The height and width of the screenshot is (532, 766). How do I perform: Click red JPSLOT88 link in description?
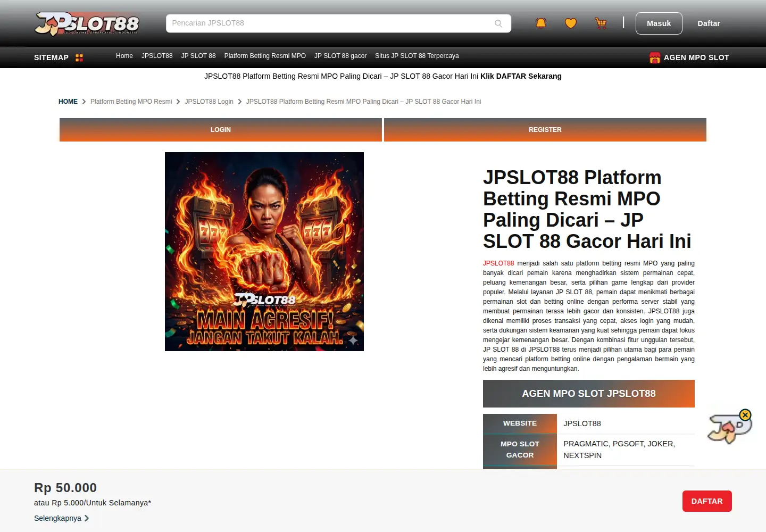[498, 263]
